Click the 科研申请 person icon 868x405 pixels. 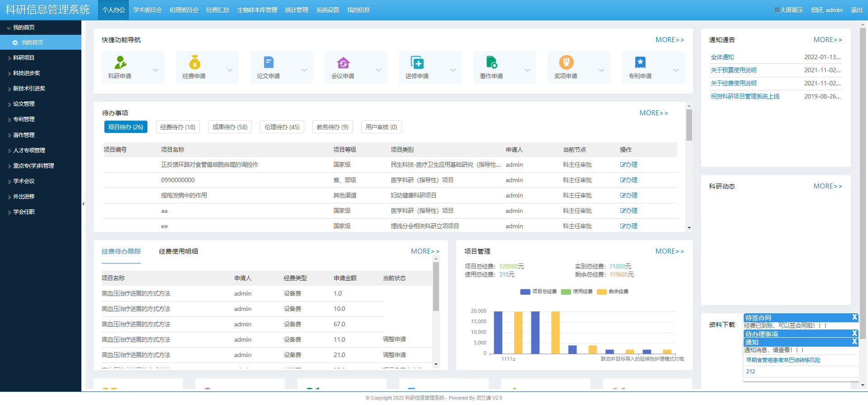click(120, 62)
